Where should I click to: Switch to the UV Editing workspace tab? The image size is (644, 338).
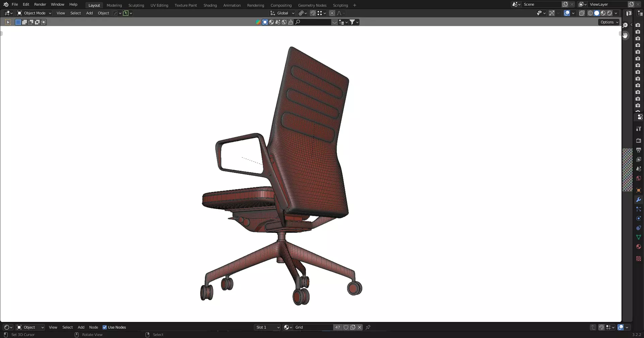(159, 5)
